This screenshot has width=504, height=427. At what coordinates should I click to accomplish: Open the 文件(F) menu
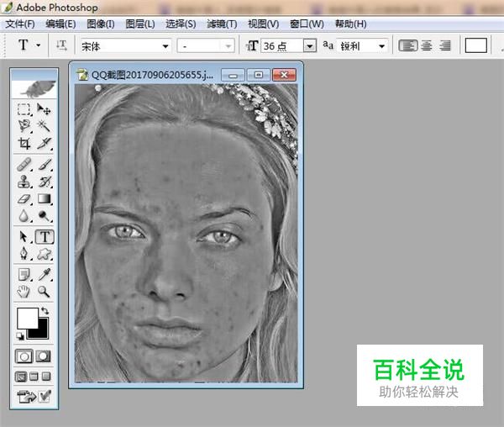coord(20,24)
